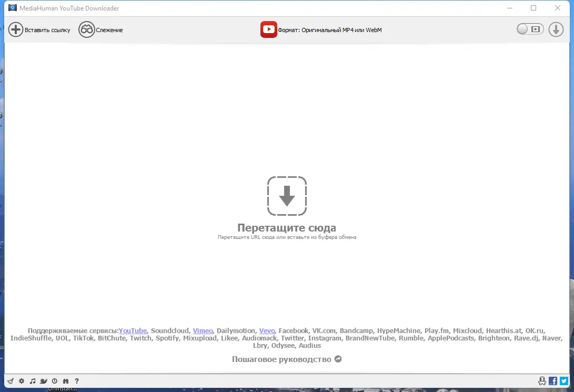Image resolution: width=574 pixels, height=392 pixels.
Task: Click the red YouTube logo icon
Action: tap(269, 29)
